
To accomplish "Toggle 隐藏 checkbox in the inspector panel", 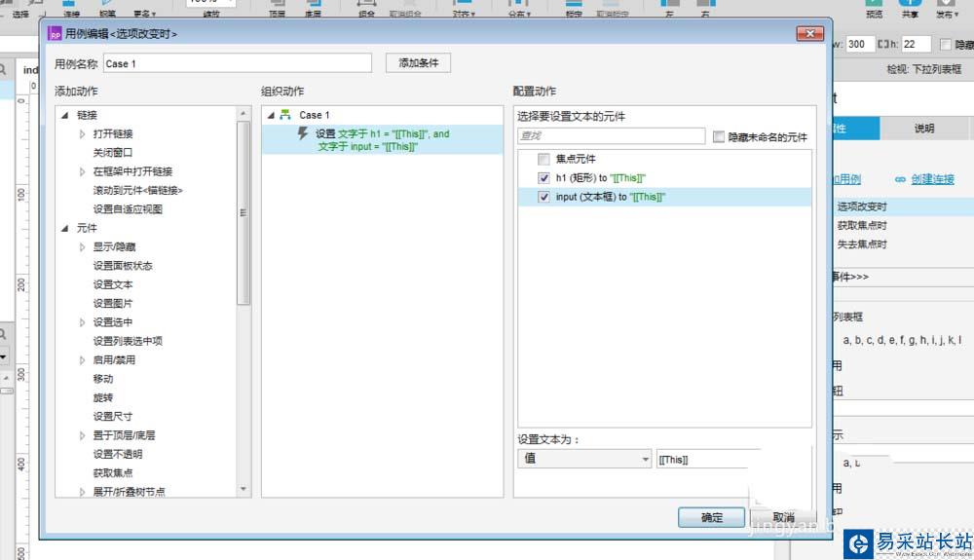I will point(946,44).
